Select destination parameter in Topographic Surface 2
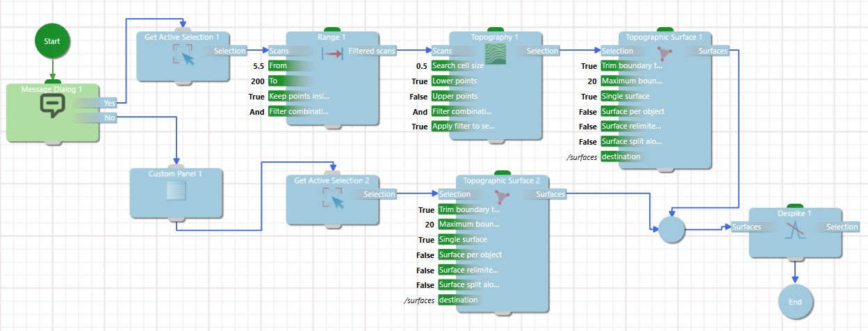 [459, 300]
